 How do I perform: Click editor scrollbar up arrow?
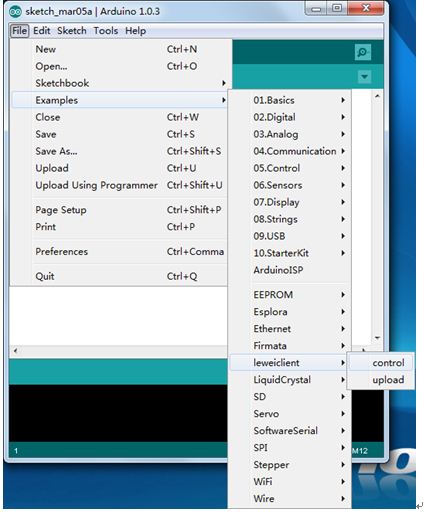377,96
